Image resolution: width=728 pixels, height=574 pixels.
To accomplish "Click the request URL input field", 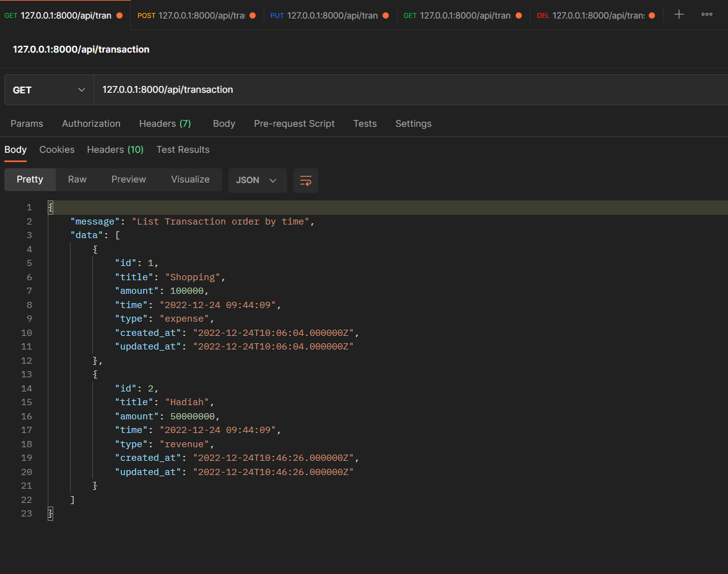I will (x=411, y=90).
